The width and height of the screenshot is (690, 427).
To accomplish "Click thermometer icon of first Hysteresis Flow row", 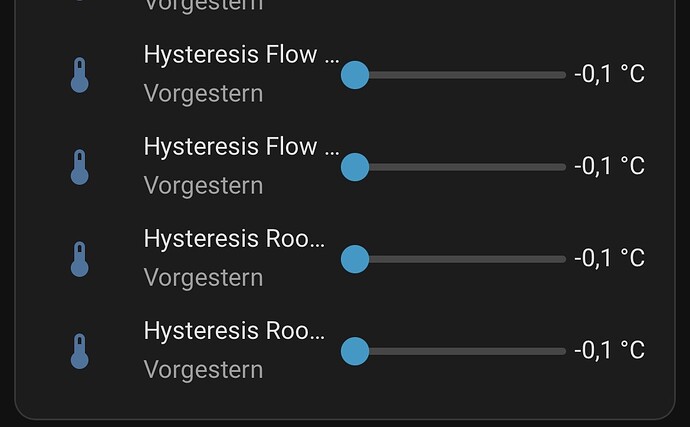I will pyautogui.click(x=80, y=75).
